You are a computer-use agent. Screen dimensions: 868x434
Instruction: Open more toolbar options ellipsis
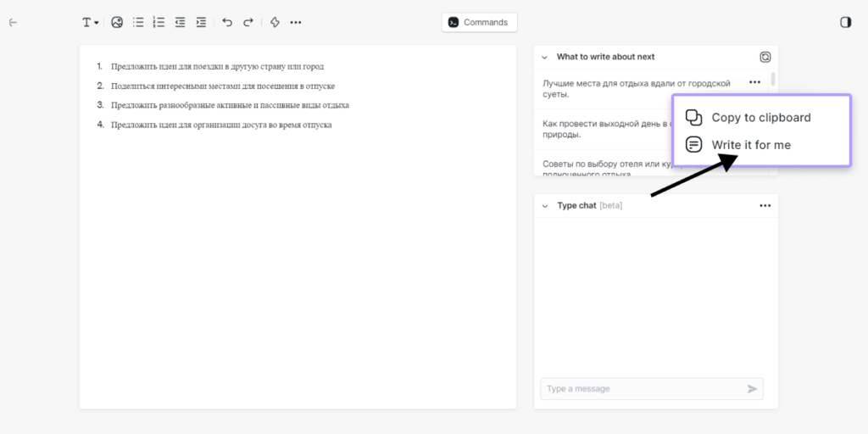pos(296,23)
